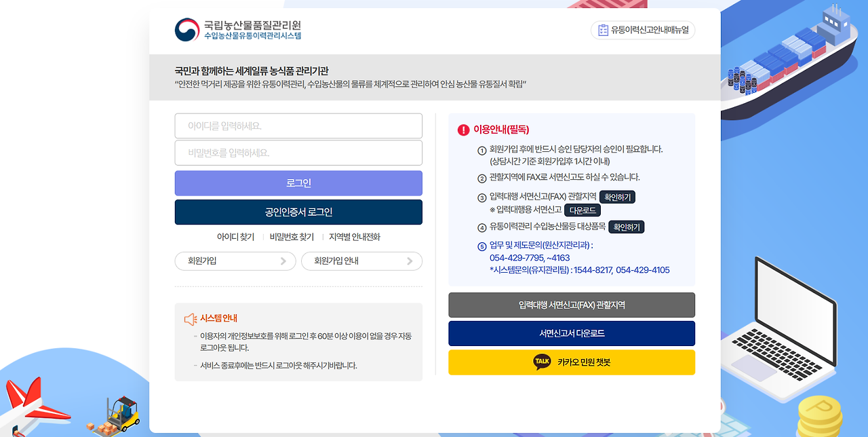Open 지역별 안내전화 link

(355, 237)
